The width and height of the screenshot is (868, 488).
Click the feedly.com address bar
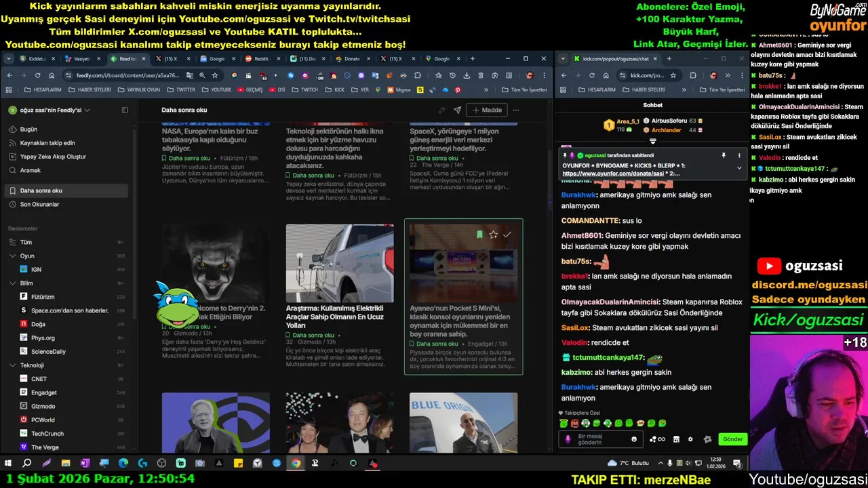(x=127, y=75)
